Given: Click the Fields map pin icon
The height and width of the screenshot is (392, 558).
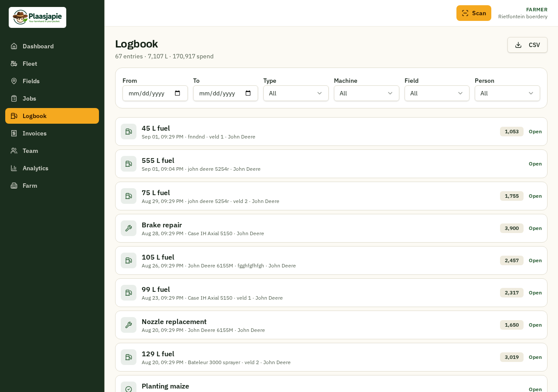Looking at the screenshot, I should click(x=14, y=81).
